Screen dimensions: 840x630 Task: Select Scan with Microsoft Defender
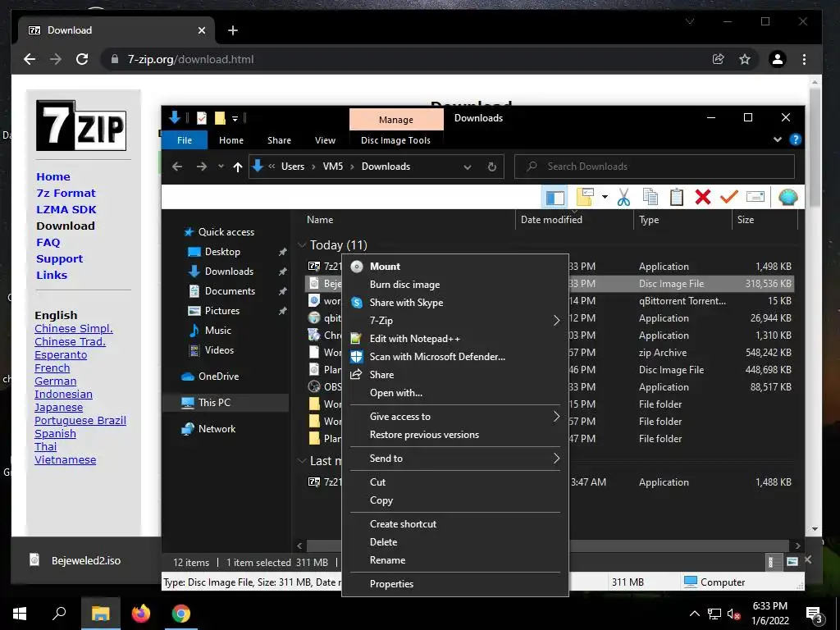tap(455, 357)
